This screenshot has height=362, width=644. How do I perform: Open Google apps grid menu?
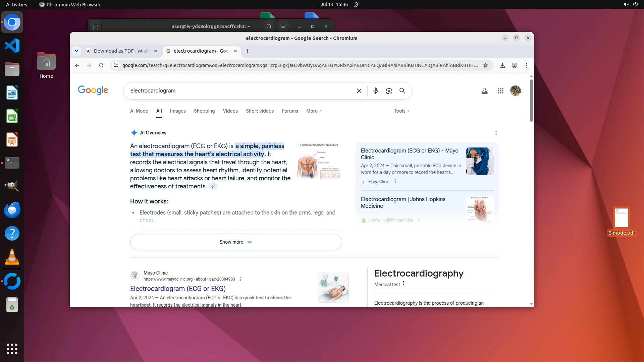coord(500,91)
